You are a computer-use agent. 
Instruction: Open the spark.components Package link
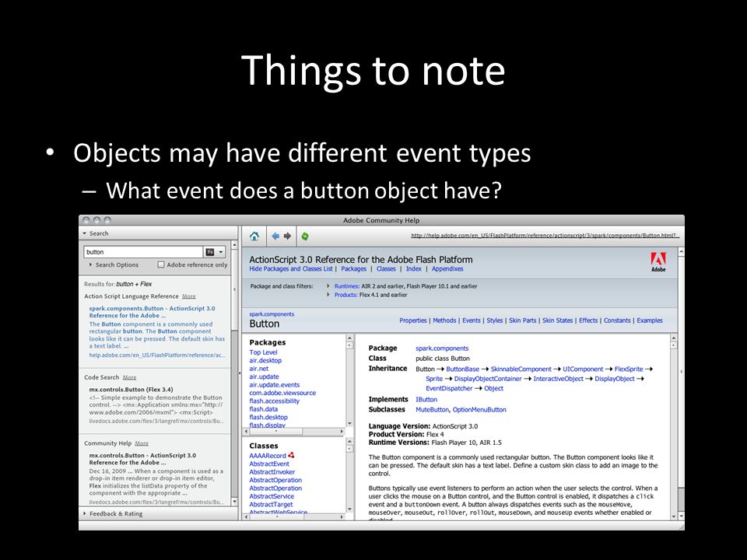[442, 348]
